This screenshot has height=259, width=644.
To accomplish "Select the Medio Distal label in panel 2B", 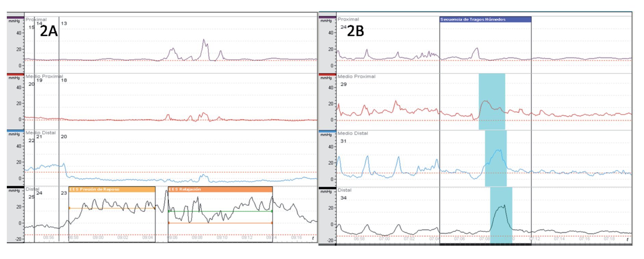I will pyautogui.click(x=353, y=133).
